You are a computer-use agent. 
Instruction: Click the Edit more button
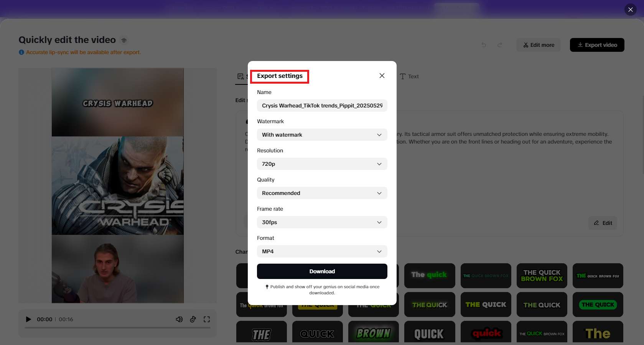coord(538,45)
